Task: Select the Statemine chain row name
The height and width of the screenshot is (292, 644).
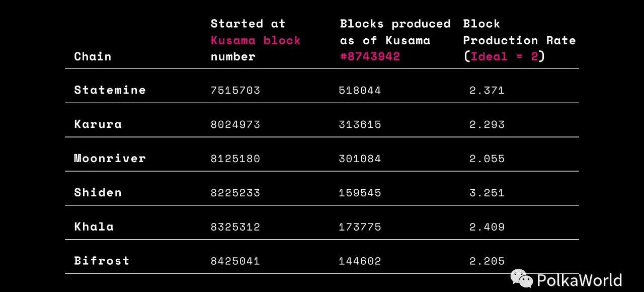Action: click(x=110, y=90)
